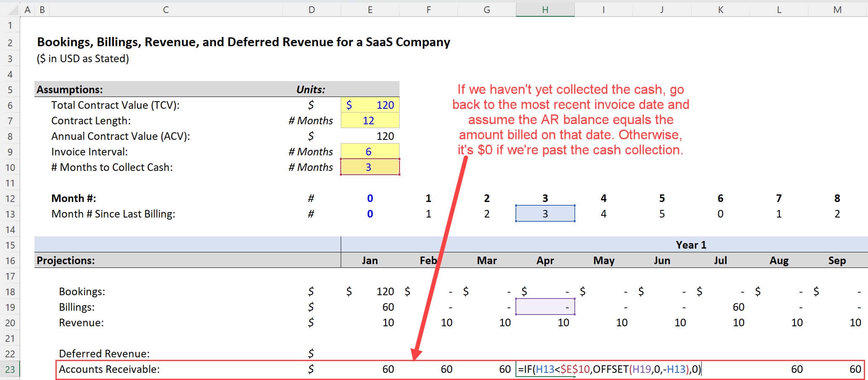The image size is (868, 380).
Task: Click row 10 header
Action: coord(11,167)
